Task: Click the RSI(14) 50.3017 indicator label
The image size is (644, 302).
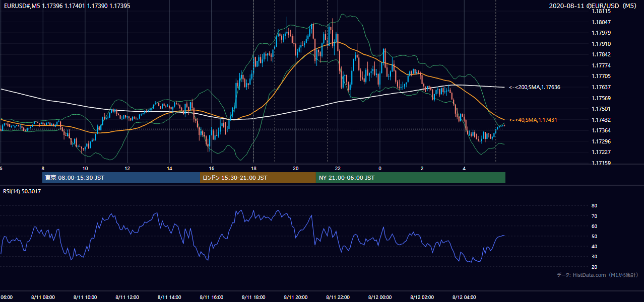Action: pos(22,191)
